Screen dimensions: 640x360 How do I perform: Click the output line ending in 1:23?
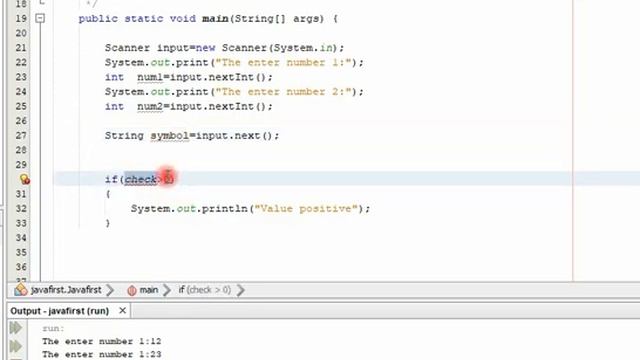102,354
